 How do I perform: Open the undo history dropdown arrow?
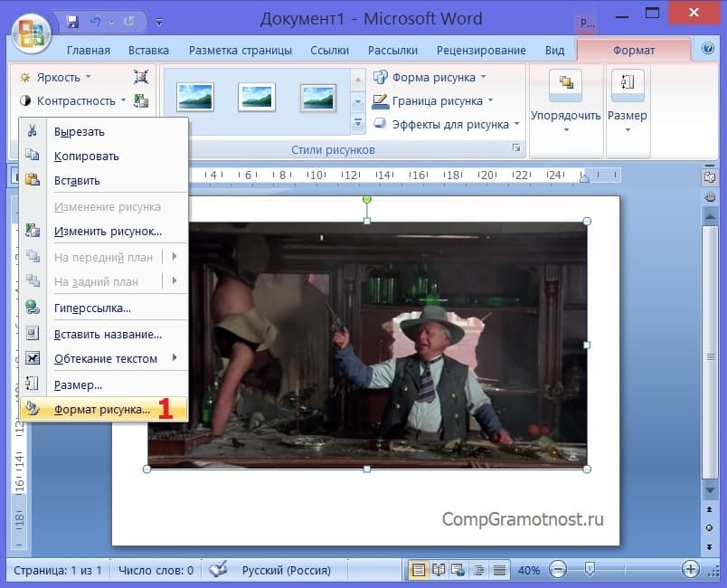(111, 23)
